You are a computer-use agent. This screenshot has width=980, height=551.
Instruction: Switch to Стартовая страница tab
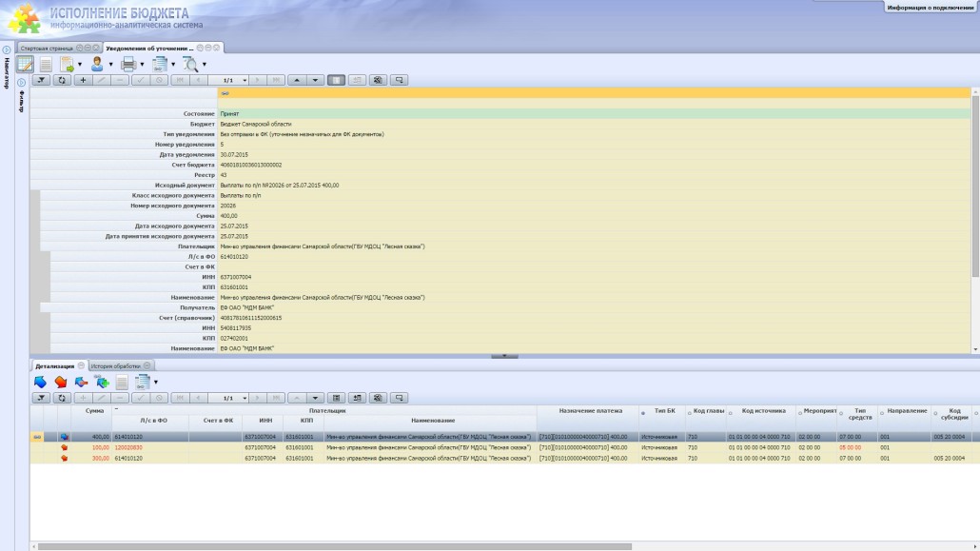[x=47, y=49]
